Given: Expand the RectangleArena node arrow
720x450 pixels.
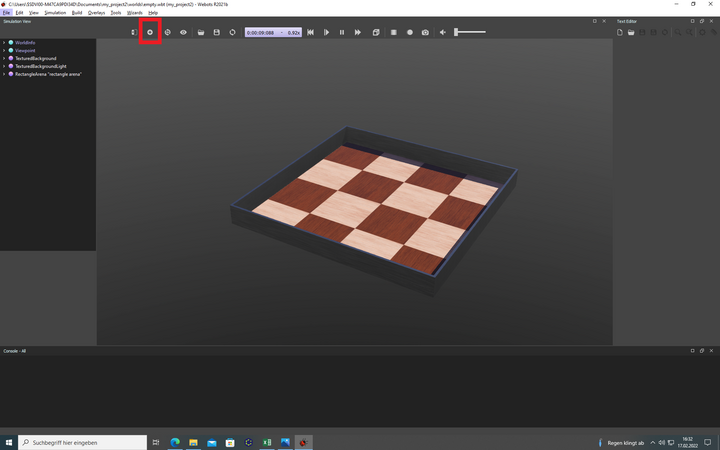Looking at the screenshot, I should [x=4, y=74].
